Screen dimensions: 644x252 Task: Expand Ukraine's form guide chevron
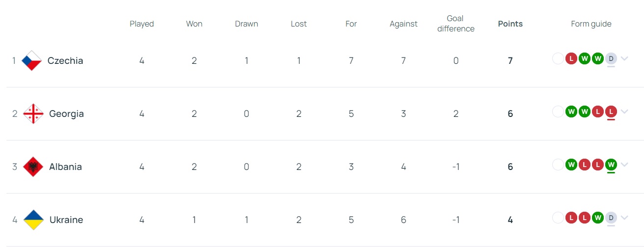(624, 218)
